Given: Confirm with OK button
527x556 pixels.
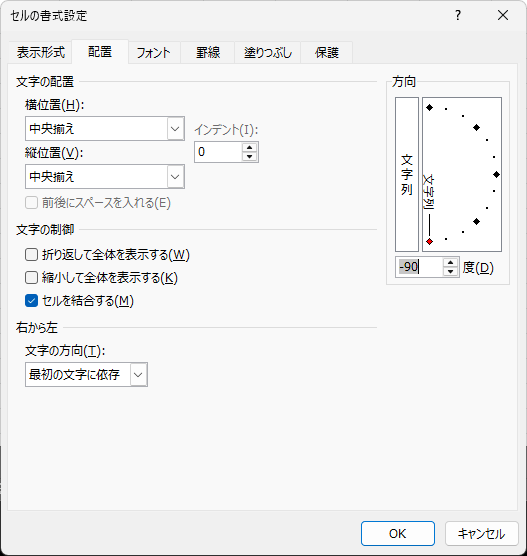Looking at the screenshot, I should [x=398, y=533].
